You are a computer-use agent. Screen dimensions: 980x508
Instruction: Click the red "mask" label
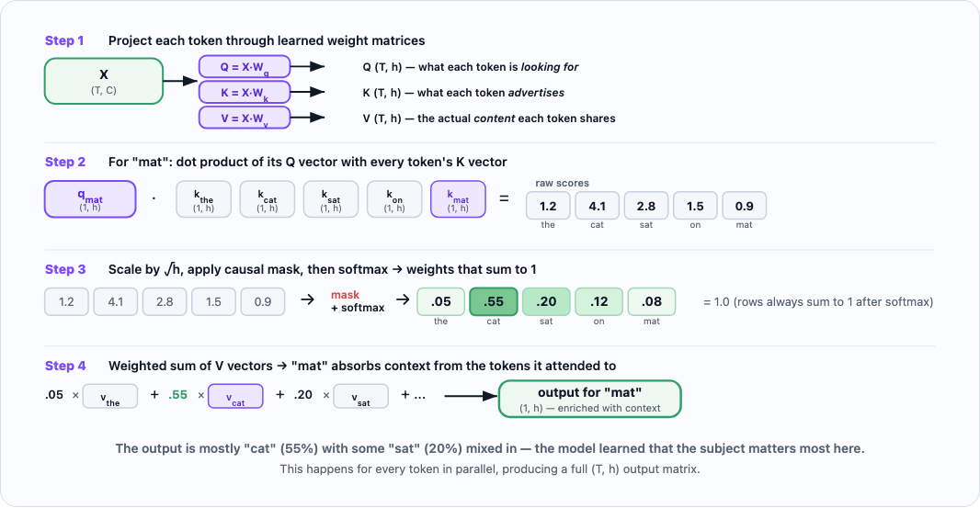(x=346, y=295)
